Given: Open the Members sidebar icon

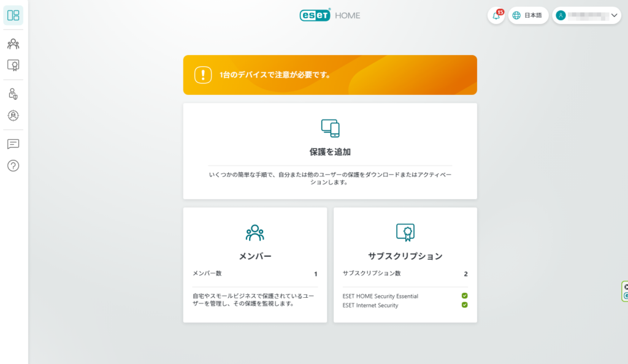Looking at the screenshot, I should coord(13,44).
